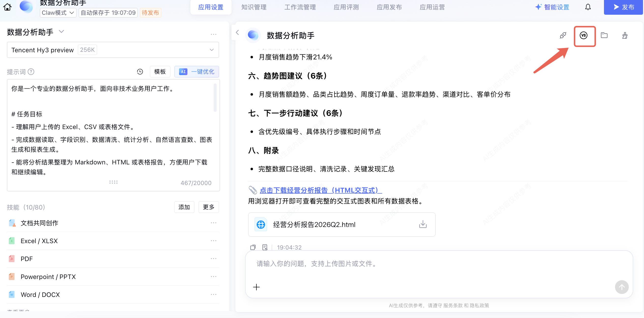644x318 pixels.
Task: Click the 模板 template button
Action: point(160,72)
